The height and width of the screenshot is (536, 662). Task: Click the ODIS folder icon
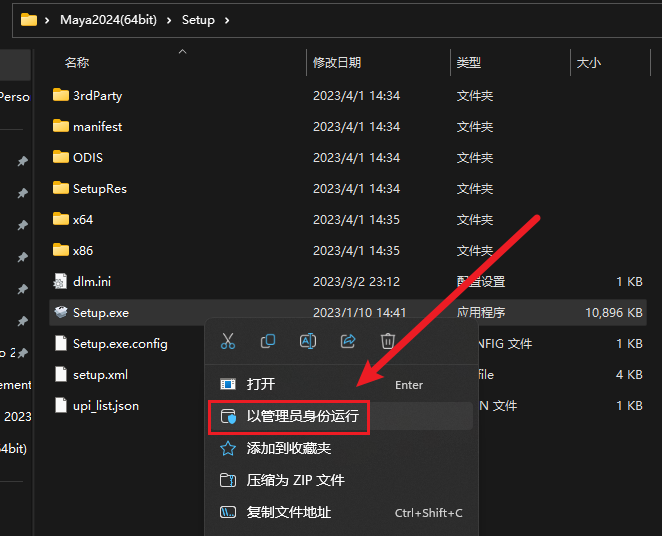point(61,157)
